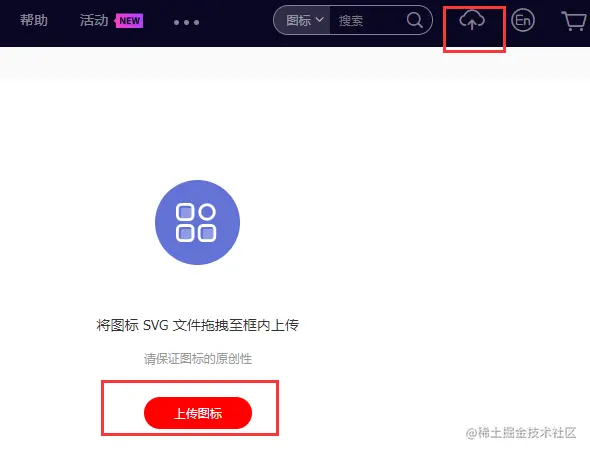Image resolution: width=590 pixels, height=453 pixels.
Task: Click the round purple grid app icon
Action: [x=197, y=222]
